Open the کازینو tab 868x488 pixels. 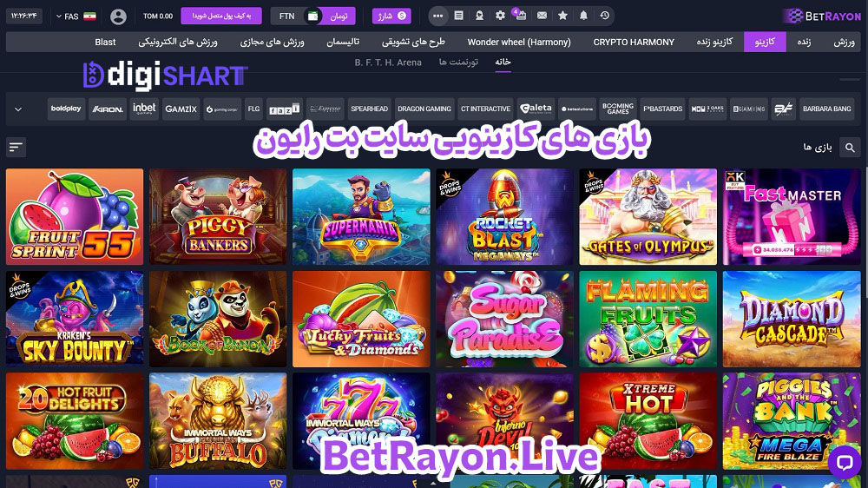click(765, 42)
